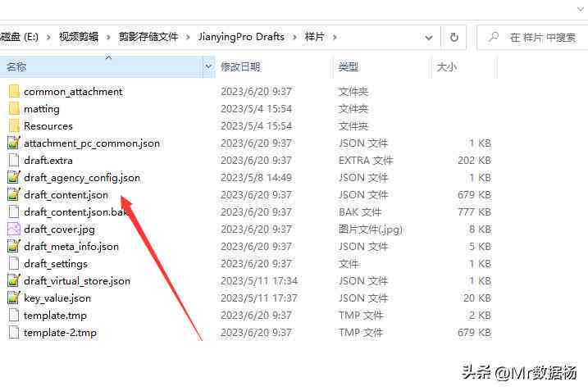Image resolution: width=588 pixels, height=391 pixels.
Task: Navigate to JianyingPro Drafts breadcrumb
Action: click(x=241, y=37)
